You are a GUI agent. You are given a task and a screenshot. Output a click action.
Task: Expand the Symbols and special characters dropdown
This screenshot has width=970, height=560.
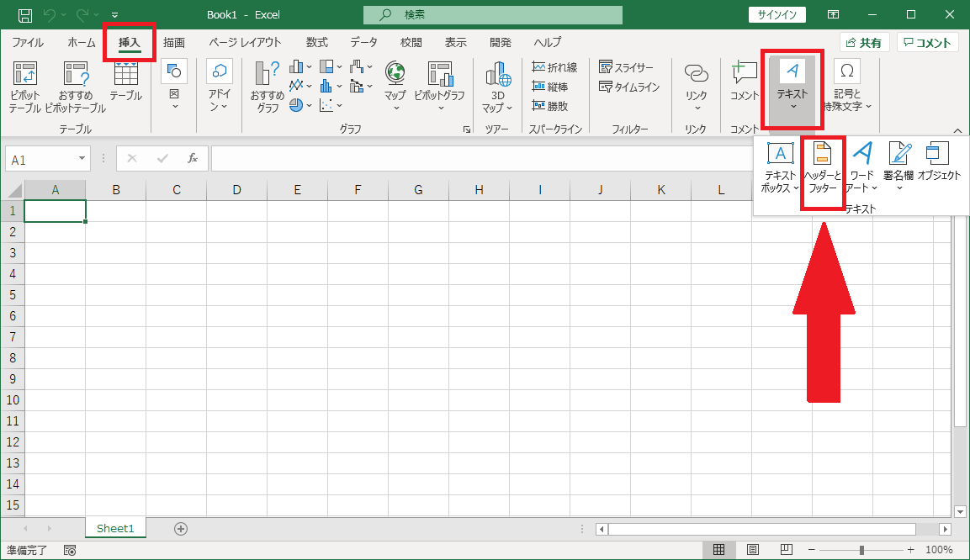click(x=847, y=88)
